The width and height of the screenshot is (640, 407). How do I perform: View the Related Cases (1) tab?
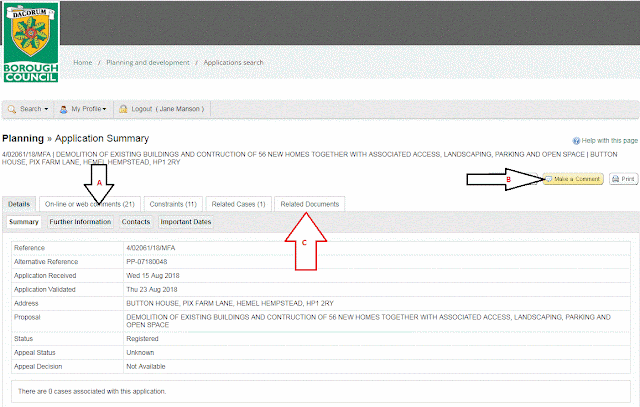coord(238,204)
